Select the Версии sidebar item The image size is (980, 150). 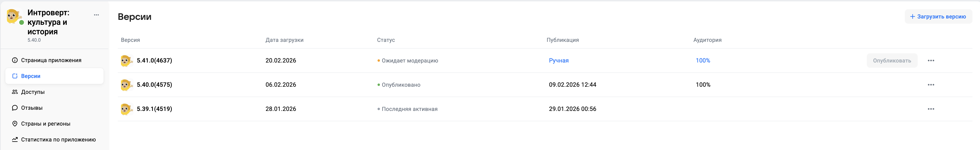coord(31,76)
